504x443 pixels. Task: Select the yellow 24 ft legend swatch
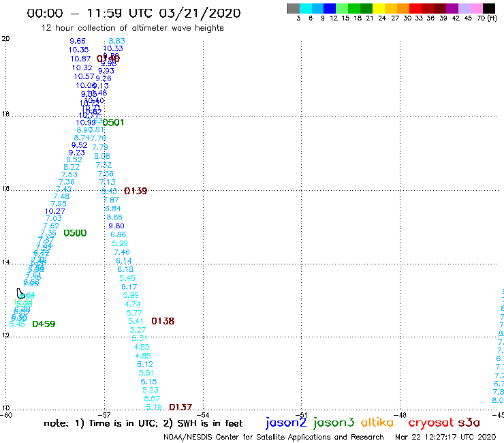378,9
